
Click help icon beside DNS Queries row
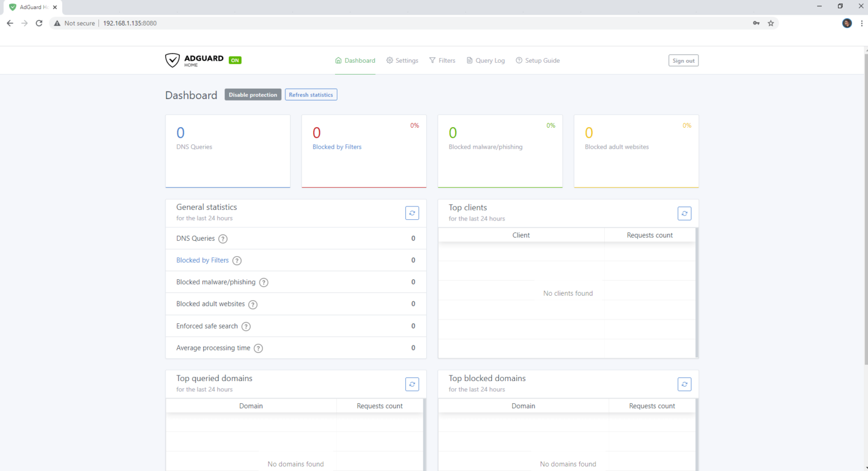(223, 239)
